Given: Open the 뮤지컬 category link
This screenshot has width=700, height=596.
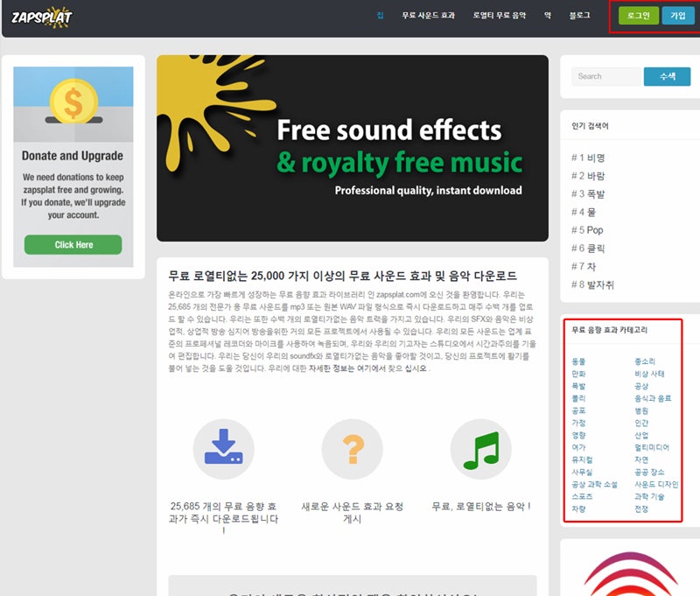Looking at the screenshot, I should click(x=582, y=459).
